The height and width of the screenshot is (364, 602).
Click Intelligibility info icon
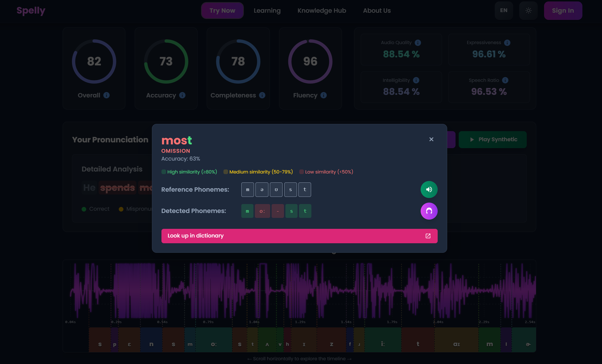click(x=416, y=80)
